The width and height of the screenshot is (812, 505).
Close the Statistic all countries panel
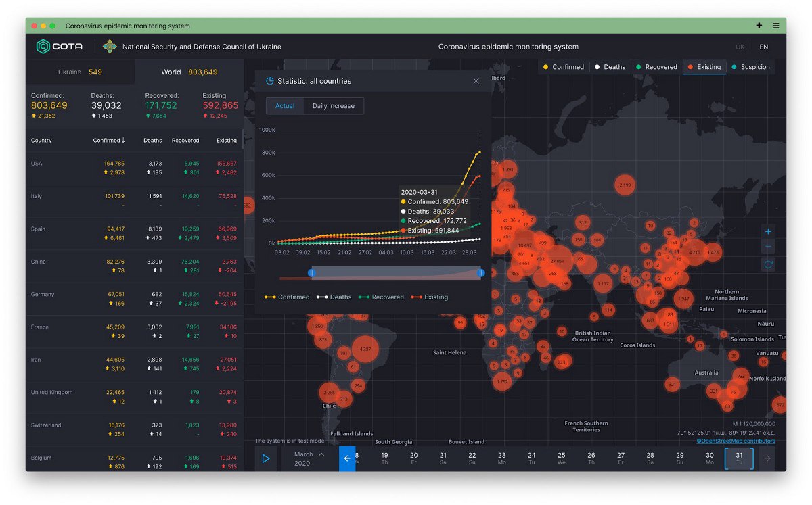click(476, 81)
